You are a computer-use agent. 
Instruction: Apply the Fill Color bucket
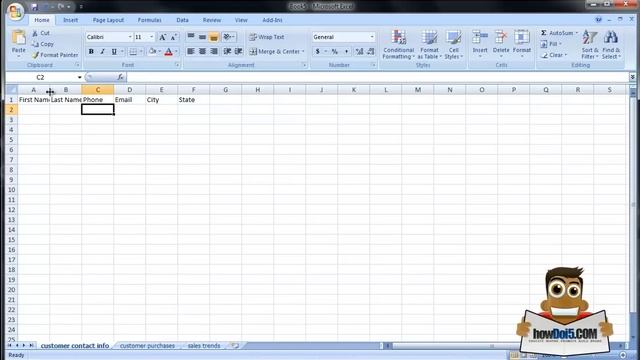(153, 51)
